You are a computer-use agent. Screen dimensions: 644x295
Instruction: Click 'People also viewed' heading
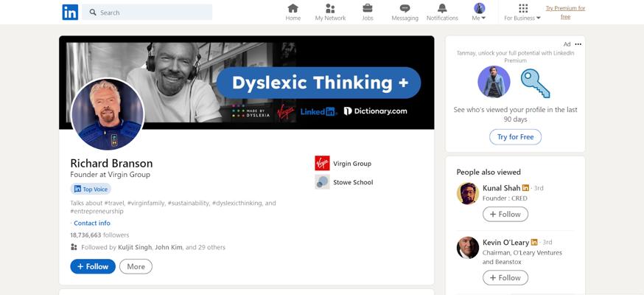pos(489,172)
